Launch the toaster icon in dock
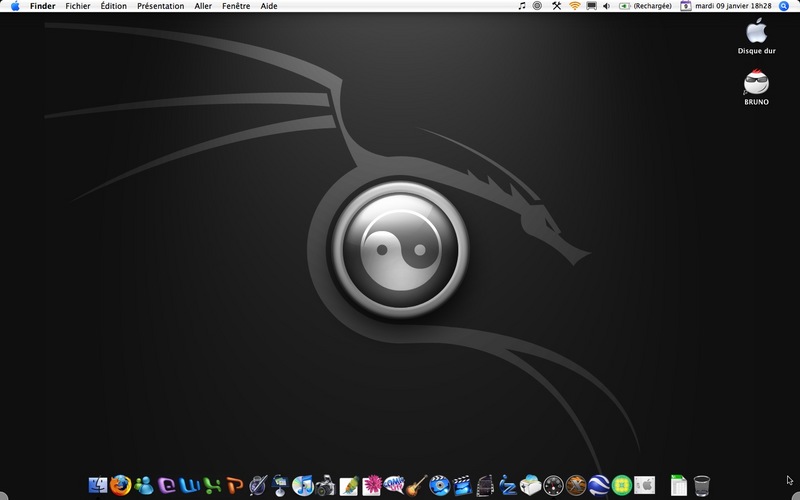800x500 pixels. [x=531, y=485]
